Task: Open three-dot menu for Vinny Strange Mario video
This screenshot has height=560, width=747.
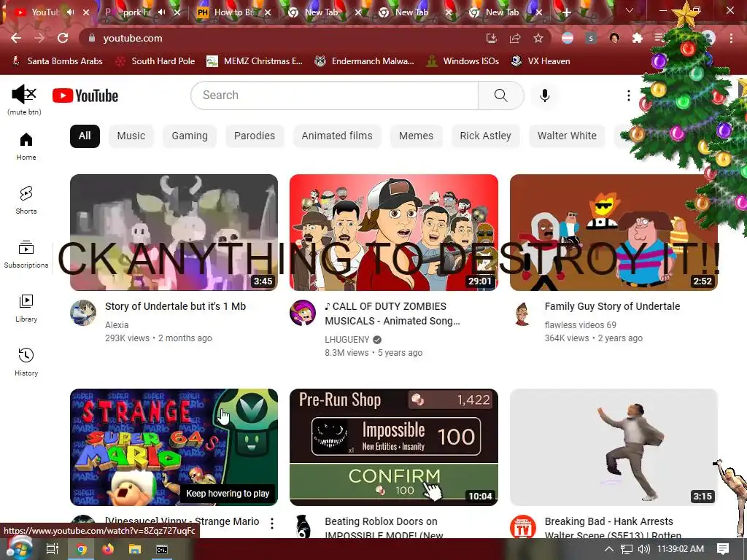Action: pos(272,524)
